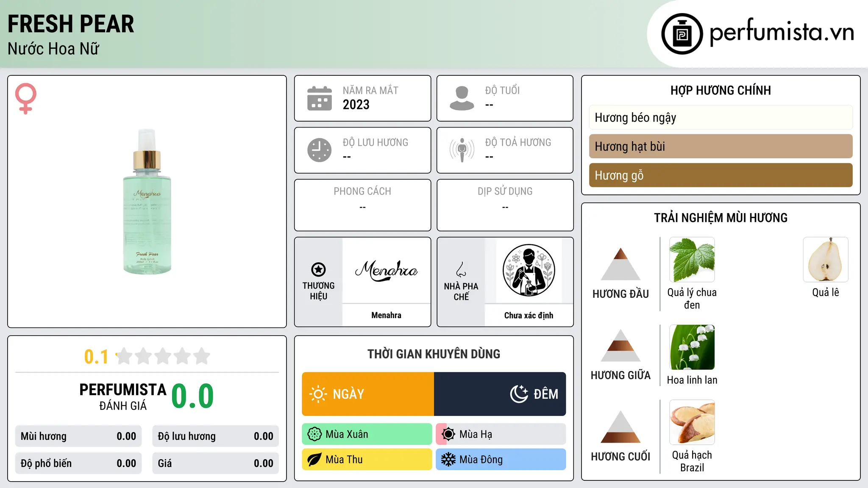Click the Giá score row
Viewport: 868px width, 488px height.
pos(216,463)
